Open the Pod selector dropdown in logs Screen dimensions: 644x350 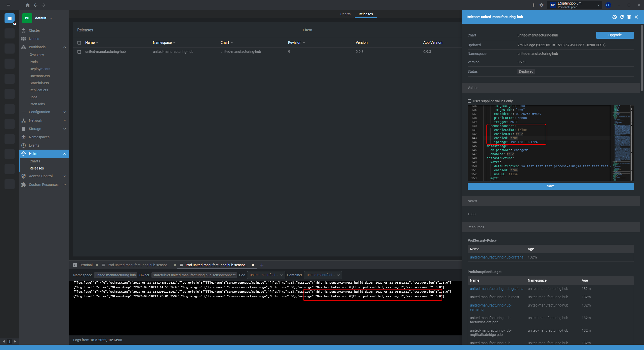click(x=266, y=275)
